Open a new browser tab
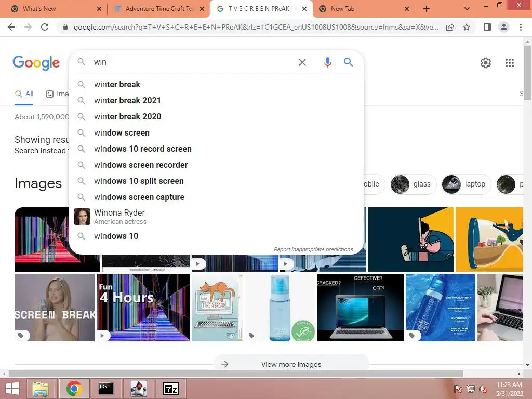Viewport: 532px width, 399px height. [x=427, y=9]
